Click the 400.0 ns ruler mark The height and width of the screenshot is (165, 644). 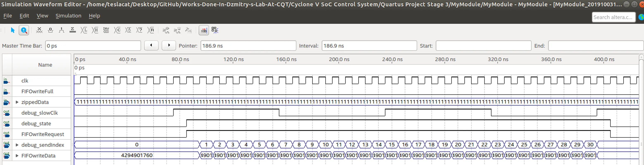click(x=604, y=59)
